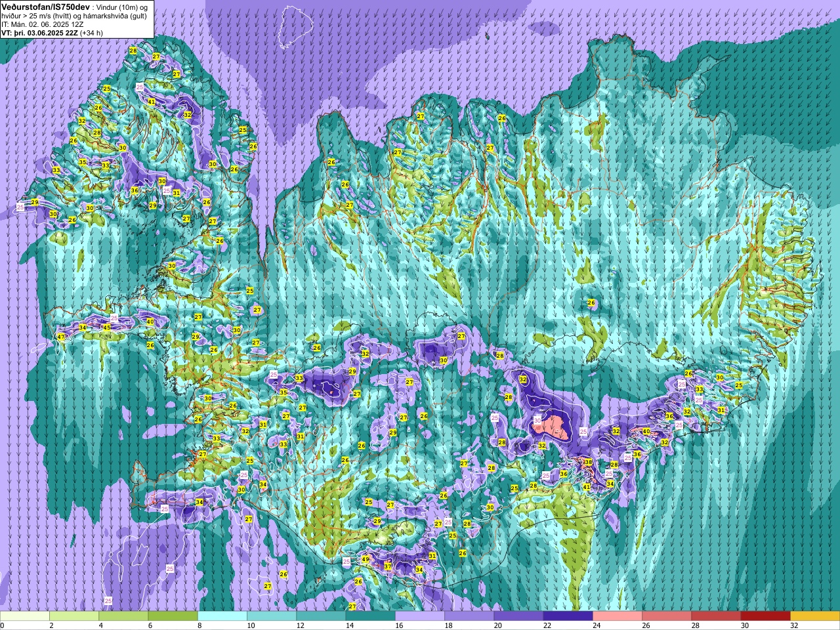This screenshot has height=630, width=840.
Task: Click the 30–32 m/s dark red legend swatch
Action: 765,616
